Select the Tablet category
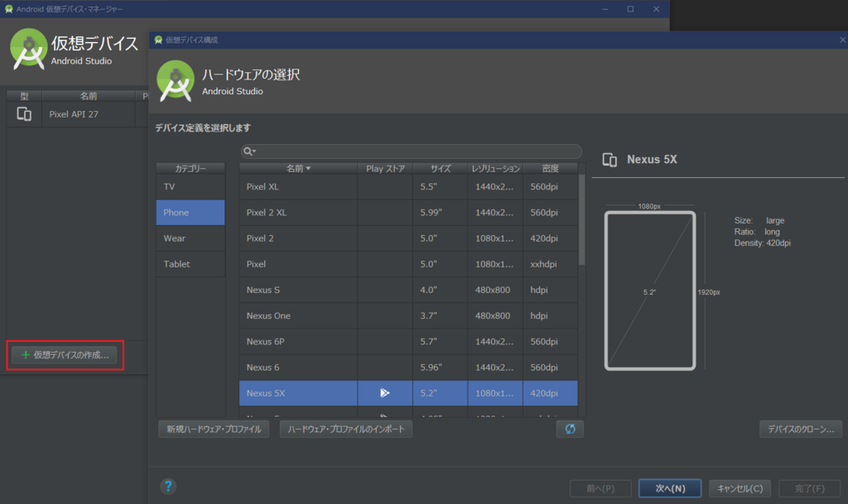The image size is (848, 504). [190, 264]
